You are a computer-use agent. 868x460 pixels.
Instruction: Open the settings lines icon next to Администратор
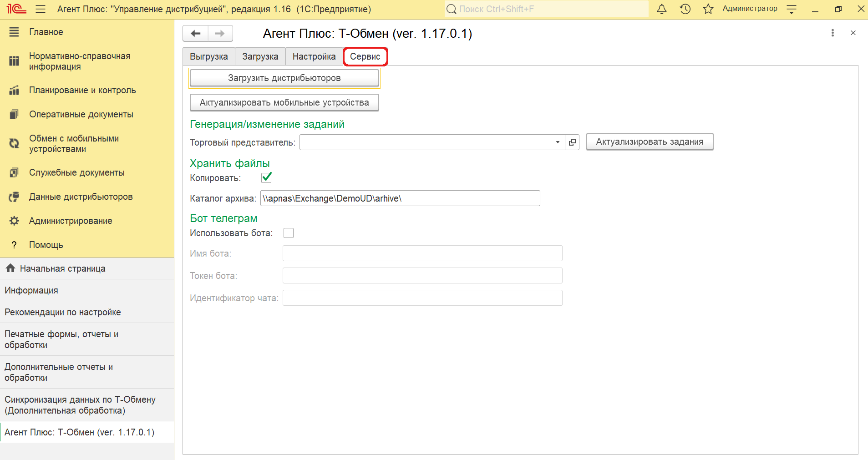click(792, 9)
